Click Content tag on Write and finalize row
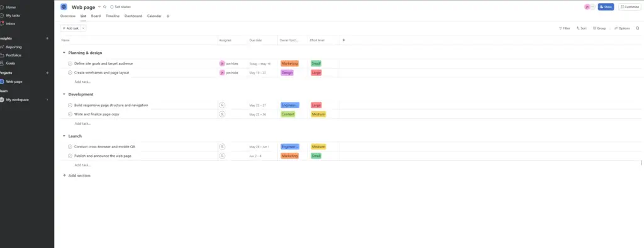 click(x=288, y=114)
